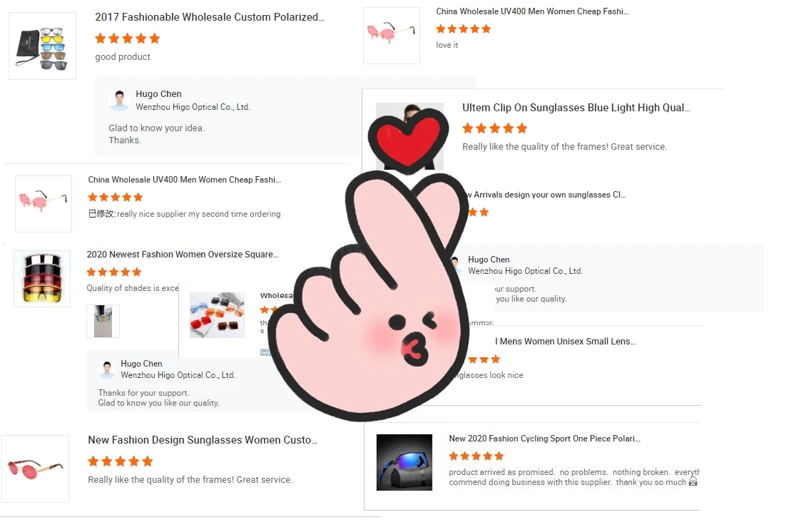Click the review photo under 'Quality of shades'

pos(103,321)
